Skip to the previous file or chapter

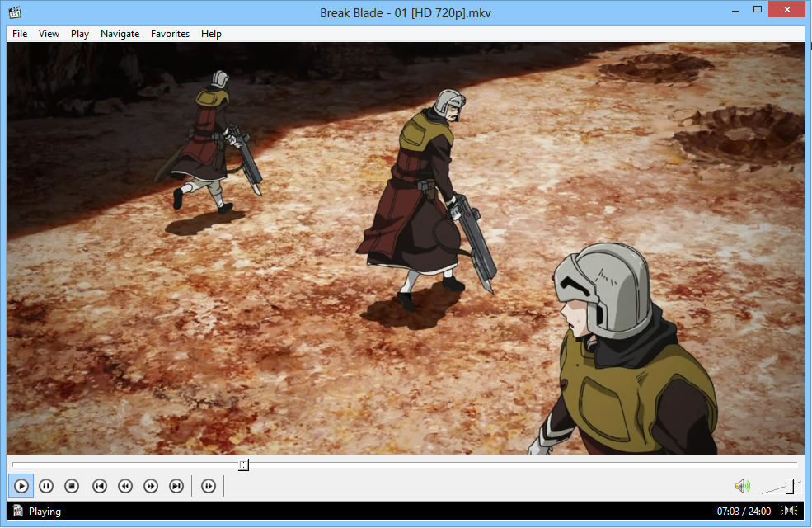pyautogui.click(x=100, y=486)
